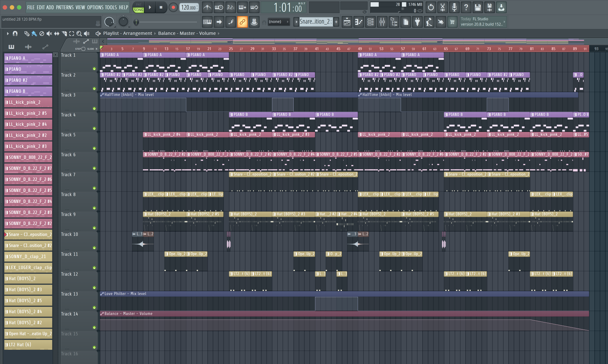Select the mute tool speaker icon
608x364 pixels.
coord(49,33)
